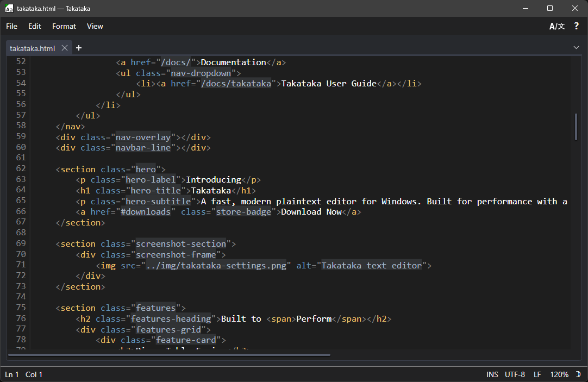Open the LF line ending selector
588x382 pixels.
pyautogui.click(x=537, y=374)
